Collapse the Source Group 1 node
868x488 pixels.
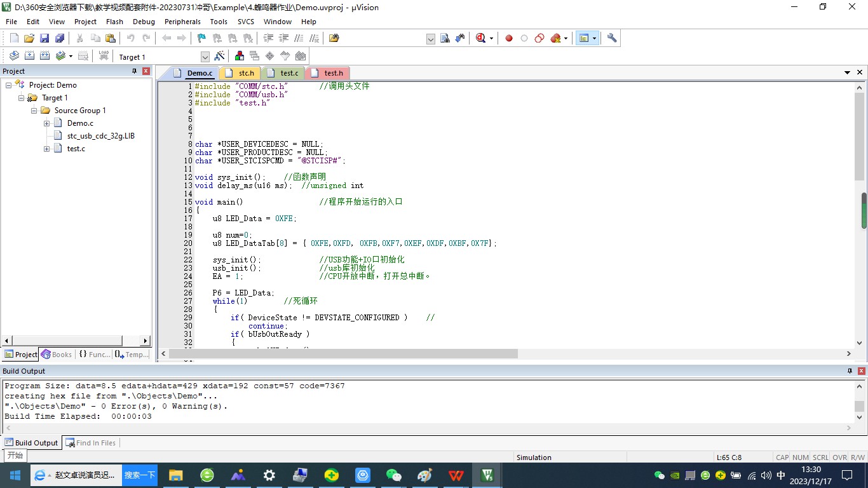point(34,110)
